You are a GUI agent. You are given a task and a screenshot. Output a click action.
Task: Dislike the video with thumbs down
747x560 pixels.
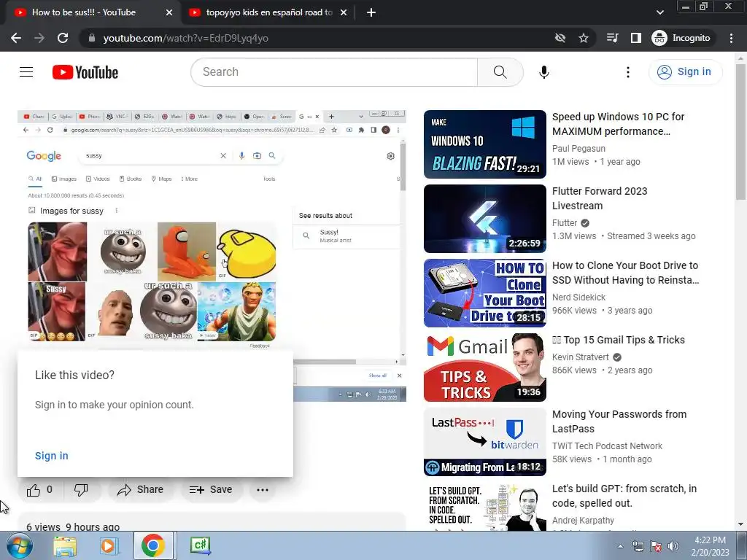(81, 489)
